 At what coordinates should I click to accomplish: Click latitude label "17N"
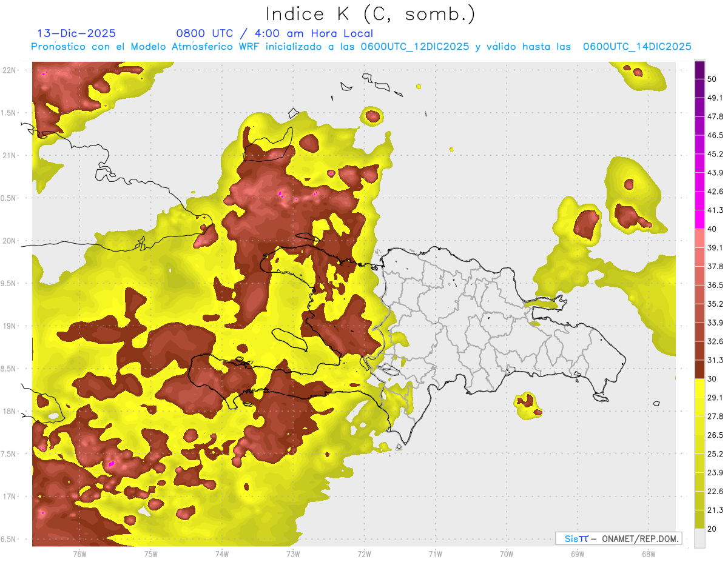pyautogui.click(x=10, y=497)
